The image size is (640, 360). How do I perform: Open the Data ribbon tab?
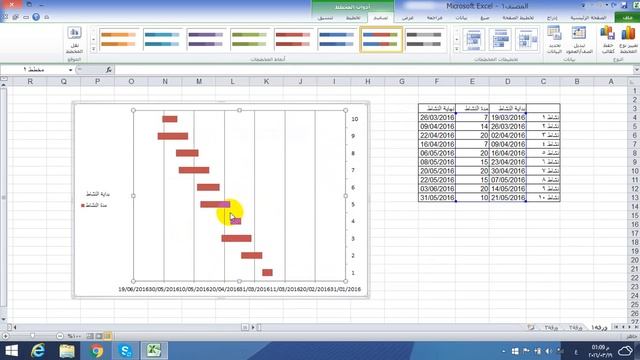tap(461, 18)
